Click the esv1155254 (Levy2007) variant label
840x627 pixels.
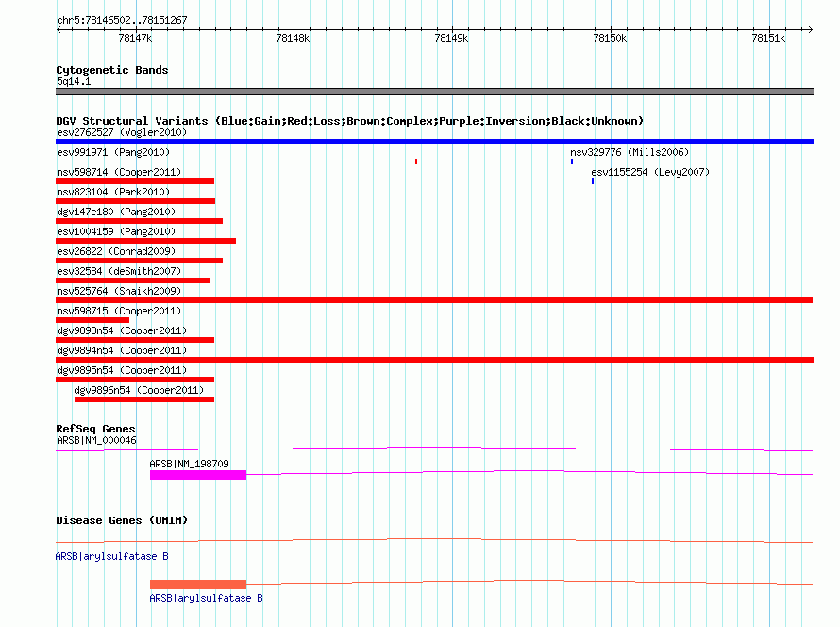650,172
